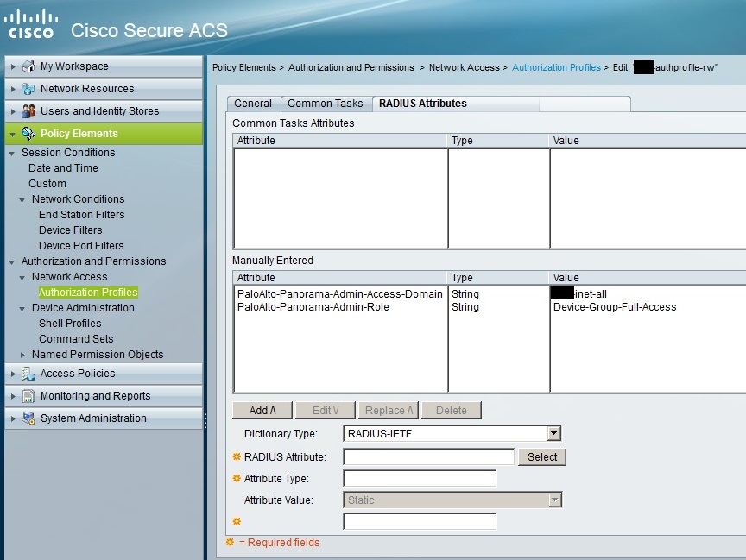
Task: Collapse the Session Conditions tree node
Action: tap(12, 154)
